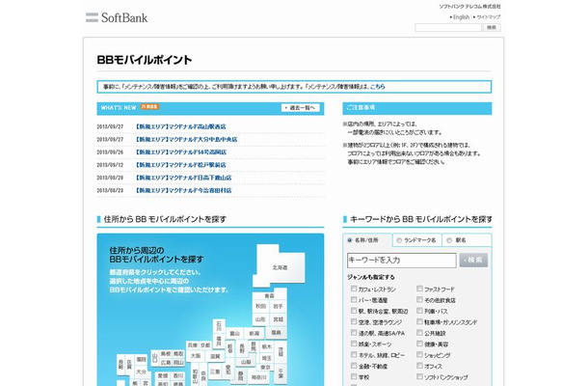Check the 健康・美容 checkbox
This screenshot has width=588, height=386.
click(419, 344)
